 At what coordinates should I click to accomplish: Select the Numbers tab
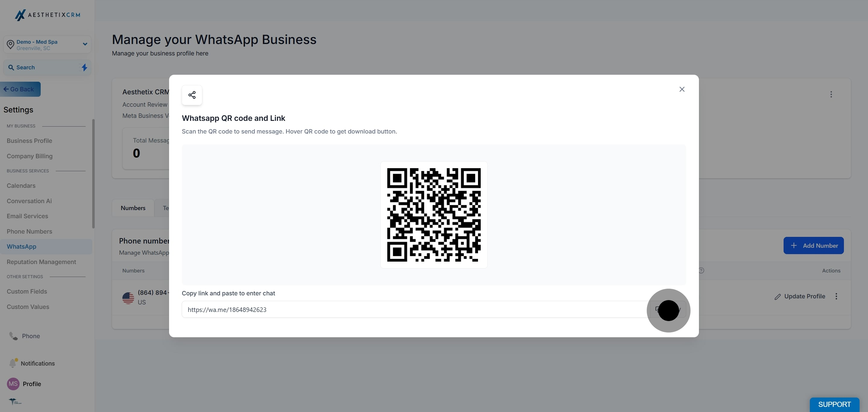click(x=133, y=208)
